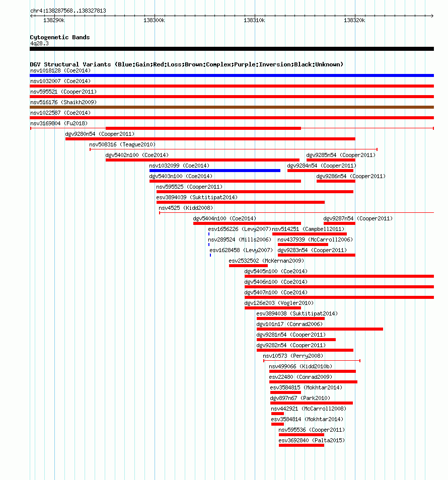Open nsv514251 (Campbell2011) label
This screenshot has height=480, width=448.
pyautogui.click(x=309, y=229)
